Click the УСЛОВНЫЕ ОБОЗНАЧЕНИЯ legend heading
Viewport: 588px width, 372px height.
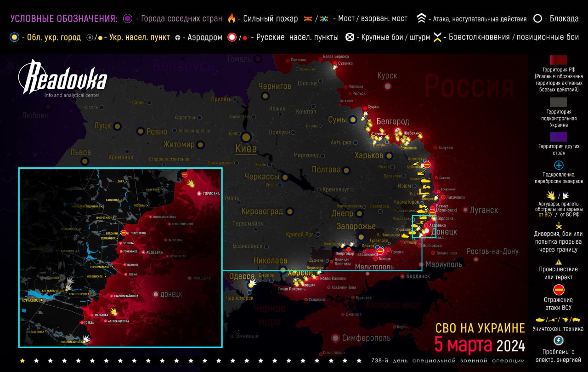tap(64, 19)
